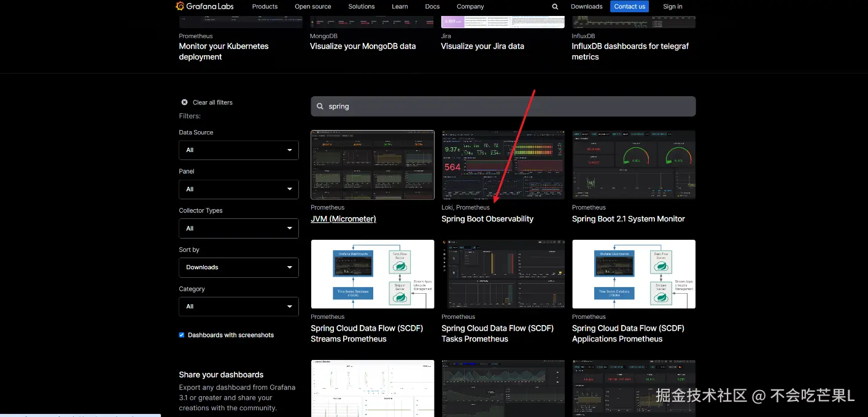The image size is (868, 417).
Task: Click Spring Boot 2.1 System Monitor thumbnail
Action: point(634,165)
